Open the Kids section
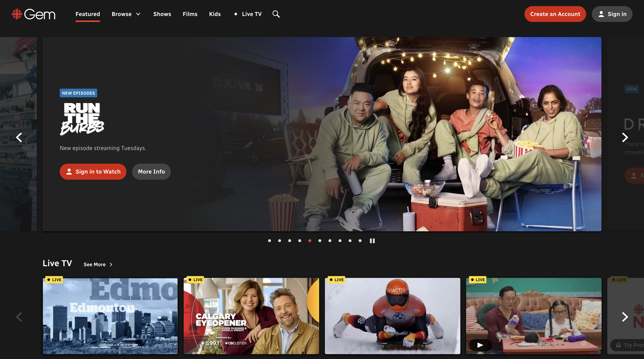 click(x=215, y=14)
